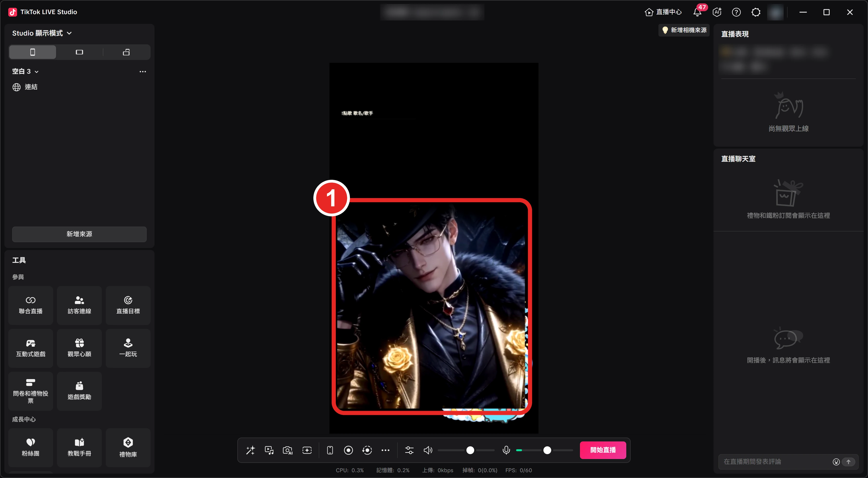Switch to dual layout tab
Screen dimensions: 868x478
(126, 52)
